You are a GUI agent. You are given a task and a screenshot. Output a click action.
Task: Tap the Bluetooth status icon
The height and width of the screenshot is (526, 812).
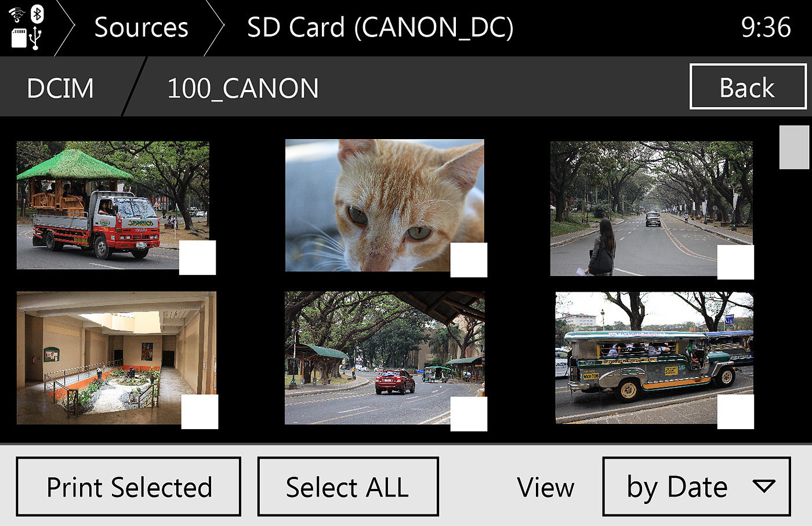37,14
